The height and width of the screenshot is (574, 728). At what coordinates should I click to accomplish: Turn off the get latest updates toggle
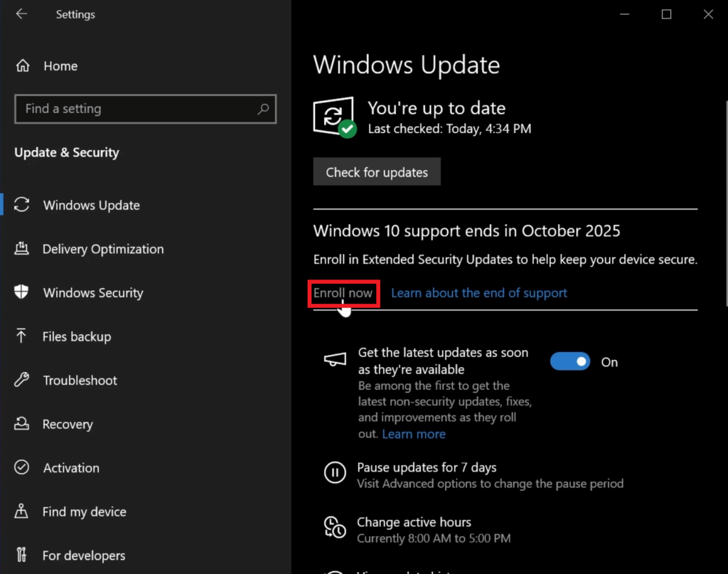569,362
